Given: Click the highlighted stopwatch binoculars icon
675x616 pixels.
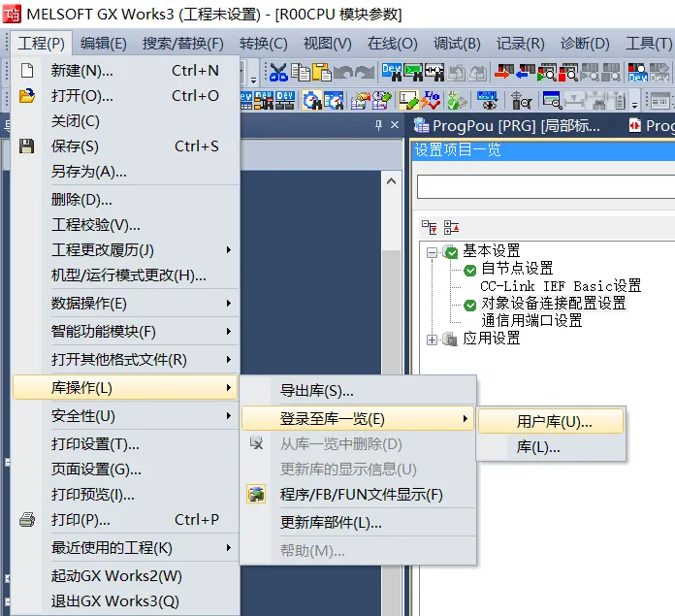Looking at the screenshot, I should (311, 100).
